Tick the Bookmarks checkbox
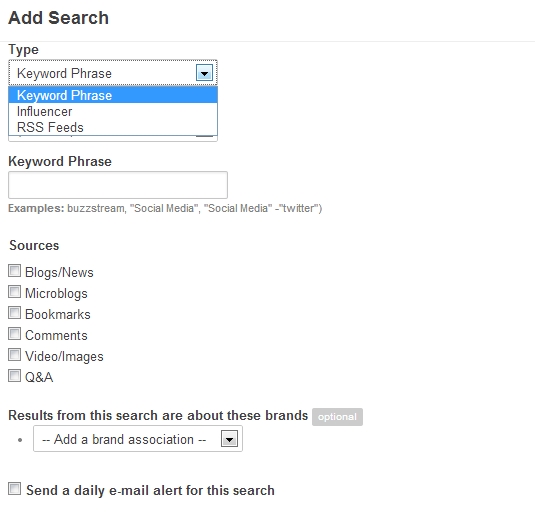Viewport: 535px width, 514px height. click(14, 313)
